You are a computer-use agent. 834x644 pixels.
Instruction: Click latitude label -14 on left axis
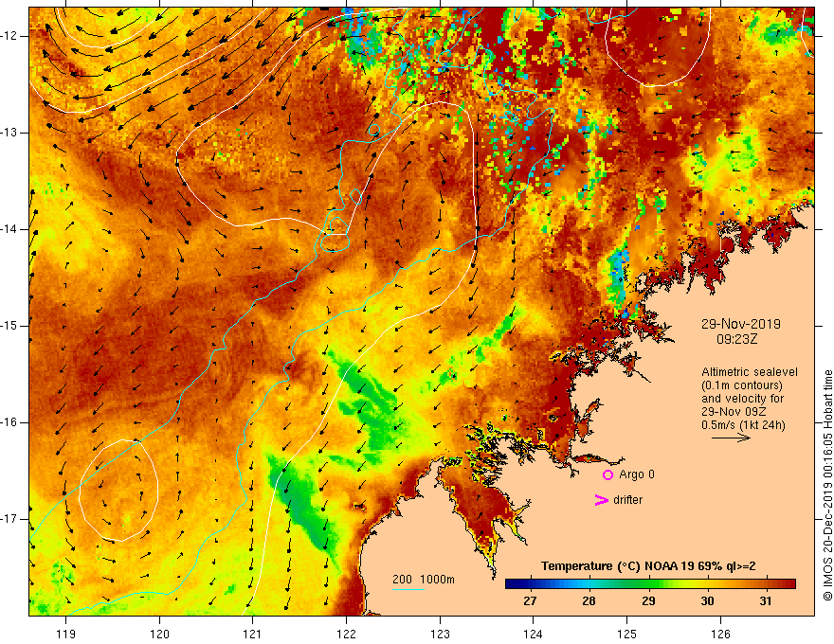(9, 229)
